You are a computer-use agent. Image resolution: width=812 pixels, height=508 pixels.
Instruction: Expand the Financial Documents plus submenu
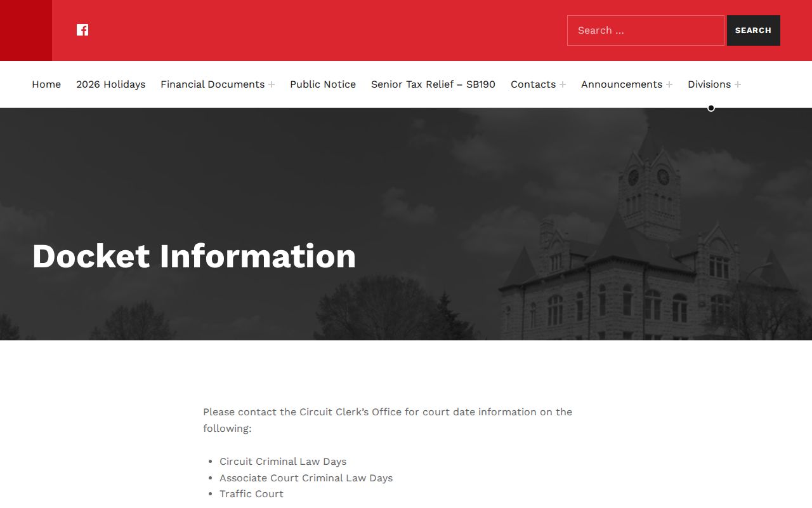[272, 84]
